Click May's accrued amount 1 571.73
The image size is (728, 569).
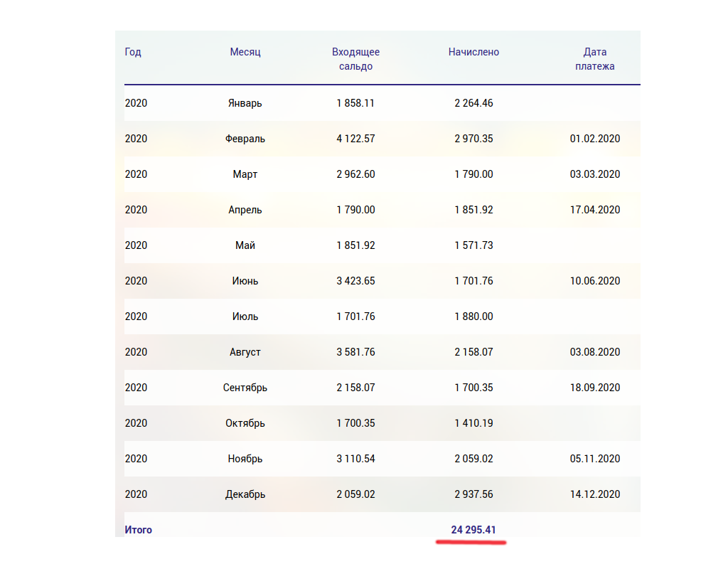(473, 245)
